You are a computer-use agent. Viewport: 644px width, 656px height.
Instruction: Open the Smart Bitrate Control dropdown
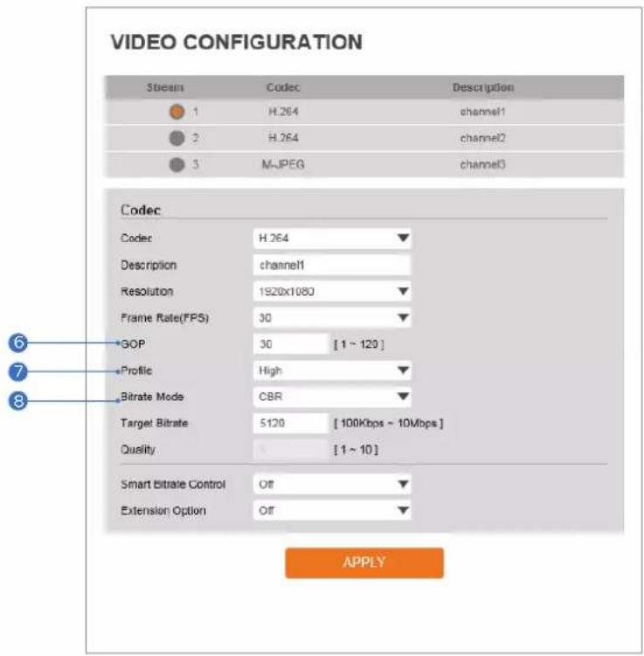(332, 484)
